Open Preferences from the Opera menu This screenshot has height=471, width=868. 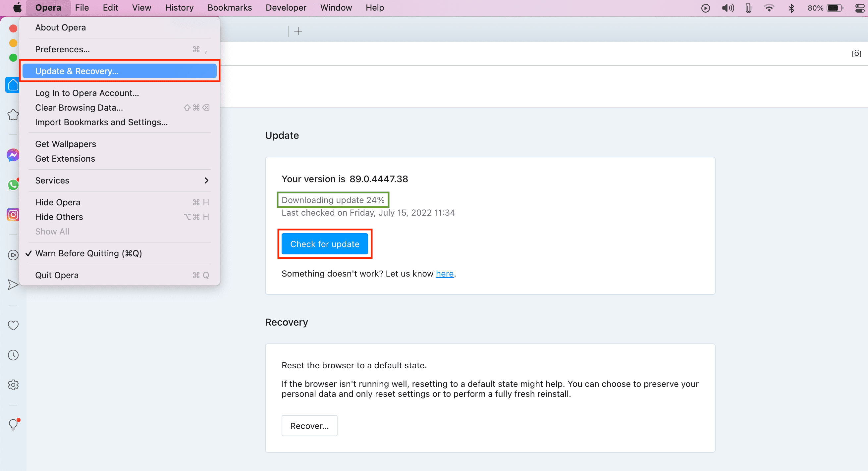point(120,49)
